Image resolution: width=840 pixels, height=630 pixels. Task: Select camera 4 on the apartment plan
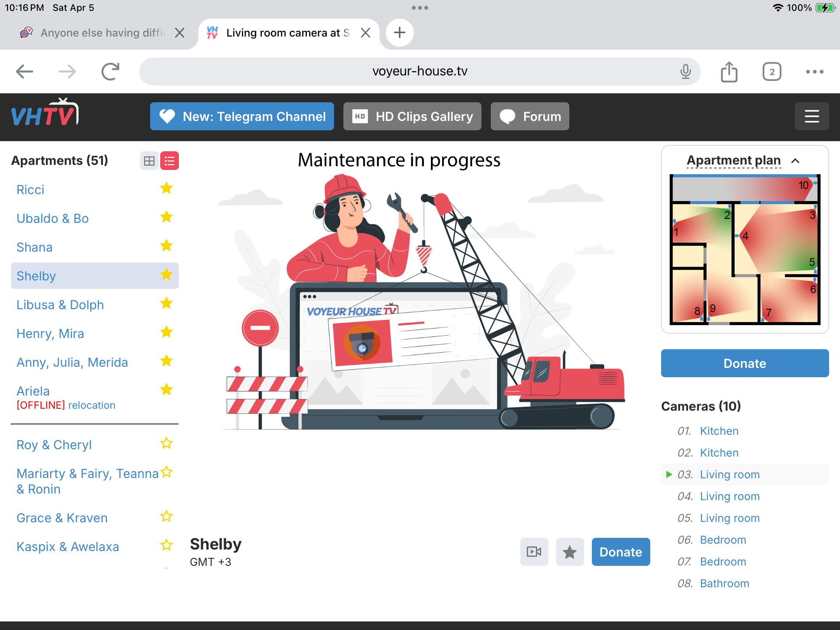(x=745, y=236)
